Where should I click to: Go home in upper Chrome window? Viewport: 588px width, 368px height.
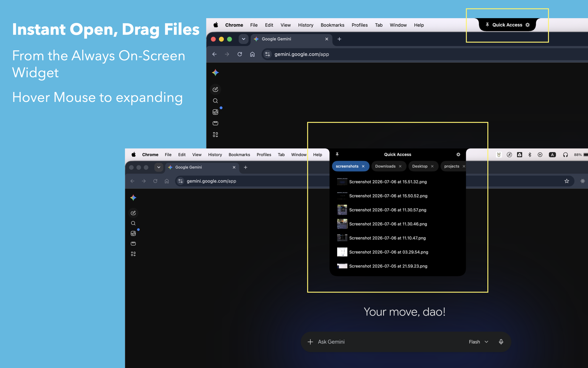(x=252, y=54)
